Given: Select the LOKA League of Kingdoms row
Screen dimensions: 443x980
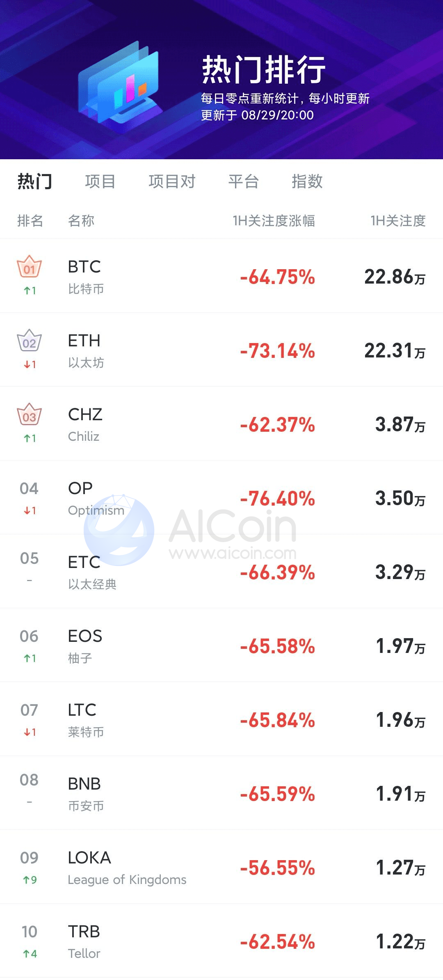Looking at the screenshot, I should (221, 867).
